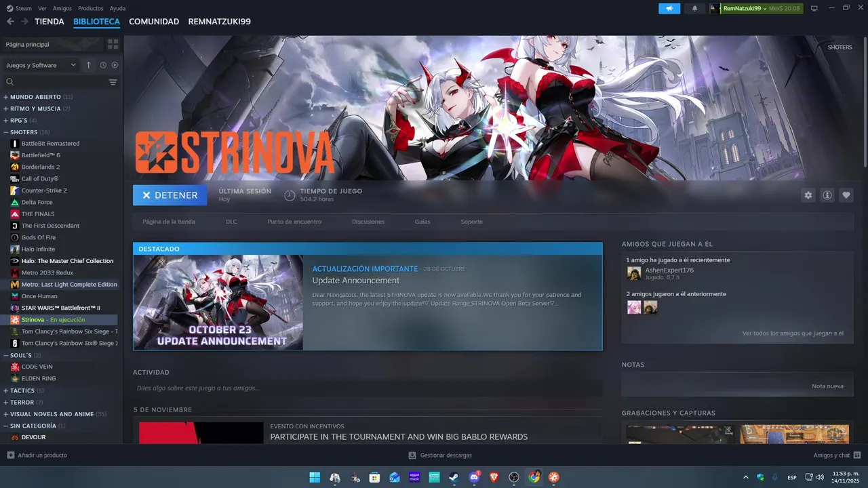Go forward with the right arrow
This screenshot has width=868, height=488.
click(24, 22)
